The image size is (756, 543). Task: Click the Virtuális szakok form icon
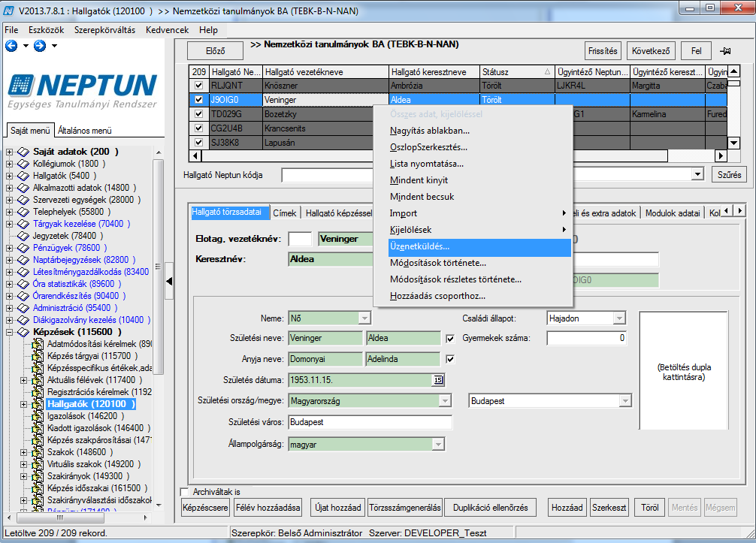tap(37, 464)
